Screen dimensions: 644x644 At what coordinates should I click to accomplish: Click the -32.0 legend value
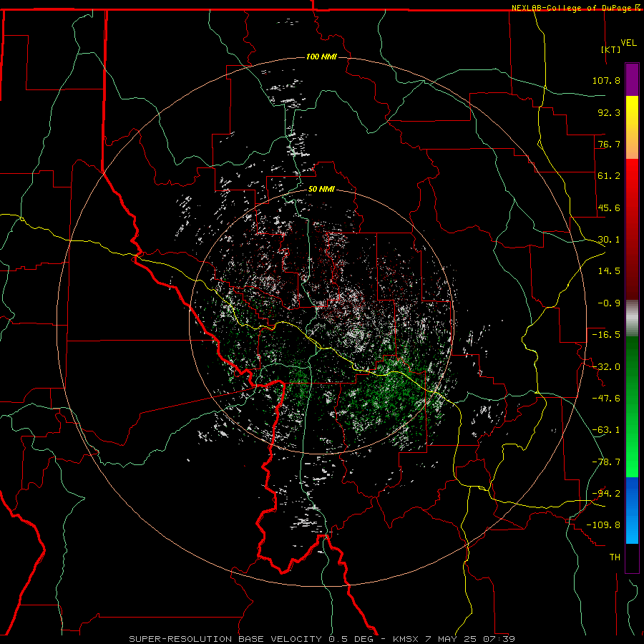coord(606,367)
